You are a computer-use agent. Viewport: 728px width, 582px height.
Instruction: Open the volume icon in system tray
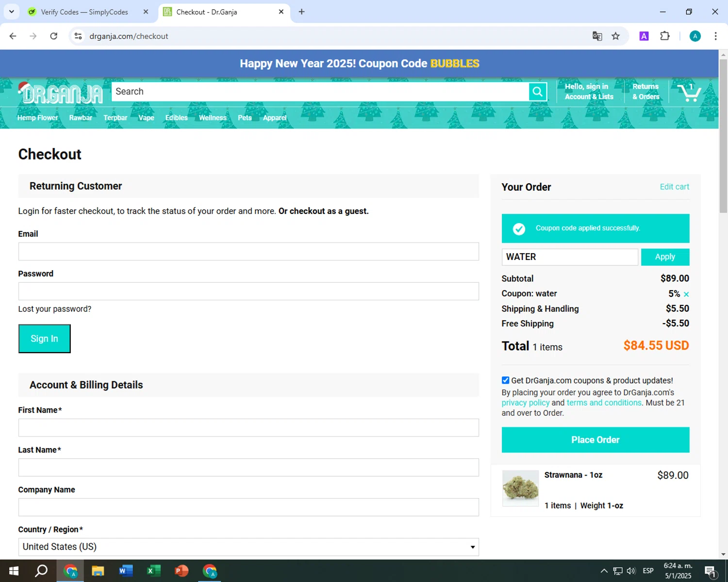631,571
